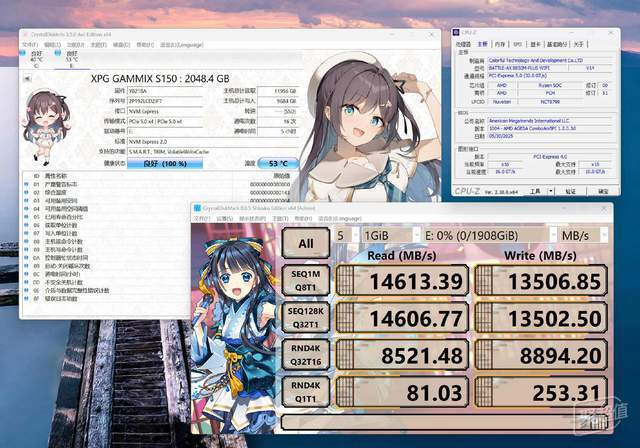Click the CPU-Z tools (工具) button
This screenshot has width=640, height=448.
click(535, 191)
